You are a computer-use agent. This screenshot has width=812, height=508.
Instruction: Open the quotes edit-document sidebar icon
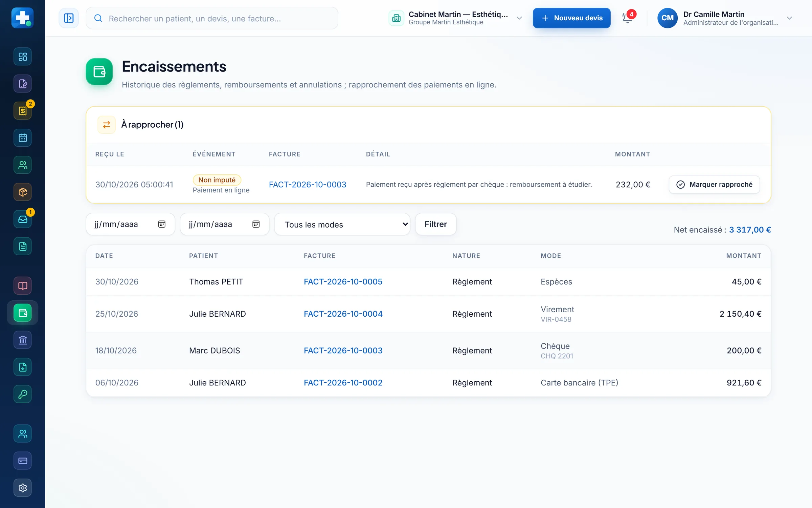click(23, 84)
